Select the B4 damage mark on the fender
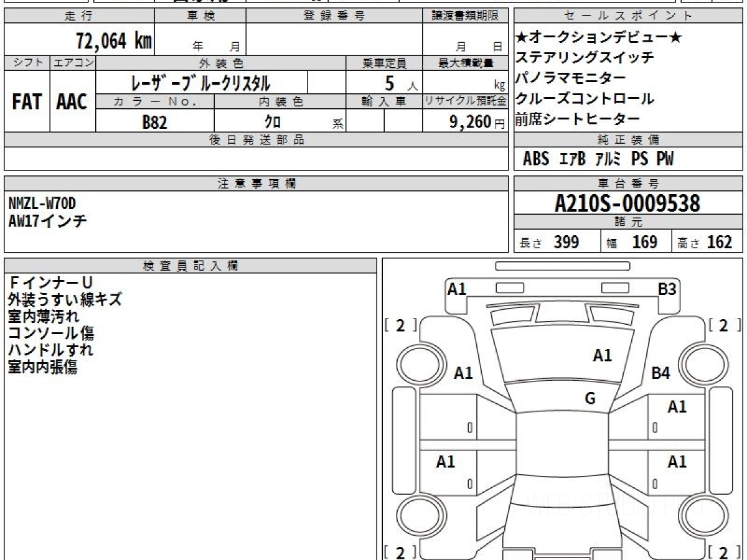747x560 pixels. (x=660, y=373)
